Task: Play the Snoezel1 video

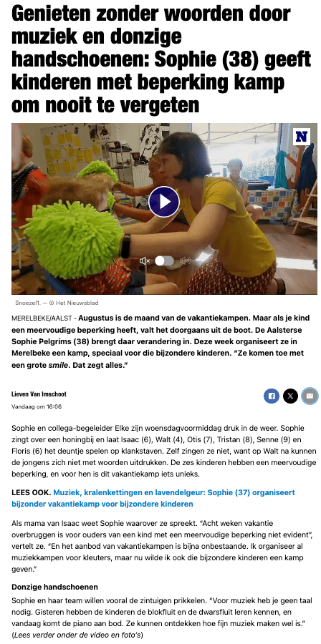Action: tap(164, 202)
